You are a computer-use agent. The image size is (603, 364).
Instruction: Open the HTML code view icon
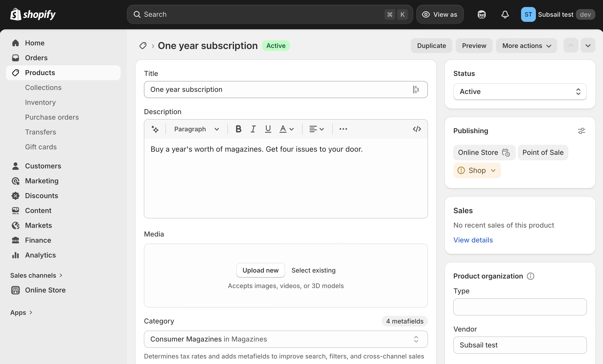[x=417, y=129]
